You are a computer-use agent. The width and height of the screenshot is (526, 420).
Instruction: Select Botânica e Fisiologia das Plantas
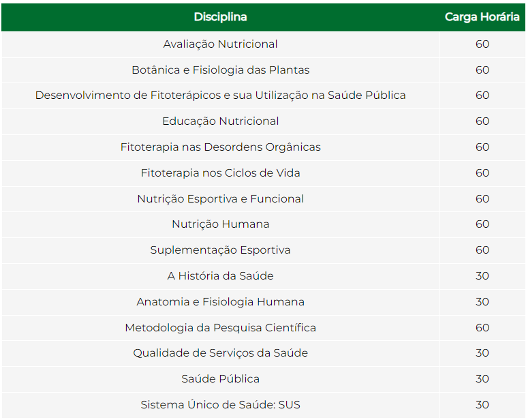pos(220,70)
